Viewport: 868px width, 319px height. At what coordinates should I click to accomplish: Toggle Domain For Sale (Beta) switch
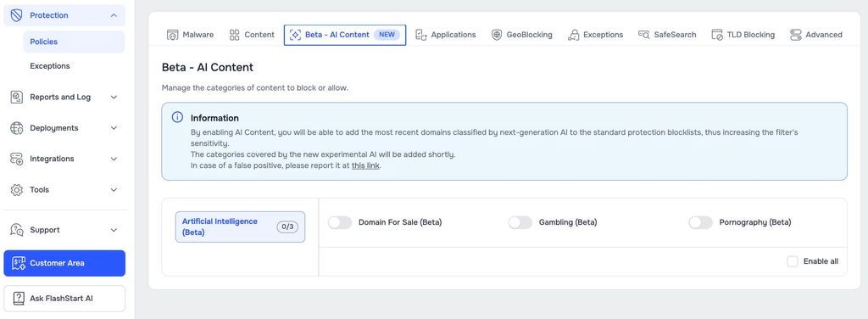[x=340, y=222]
